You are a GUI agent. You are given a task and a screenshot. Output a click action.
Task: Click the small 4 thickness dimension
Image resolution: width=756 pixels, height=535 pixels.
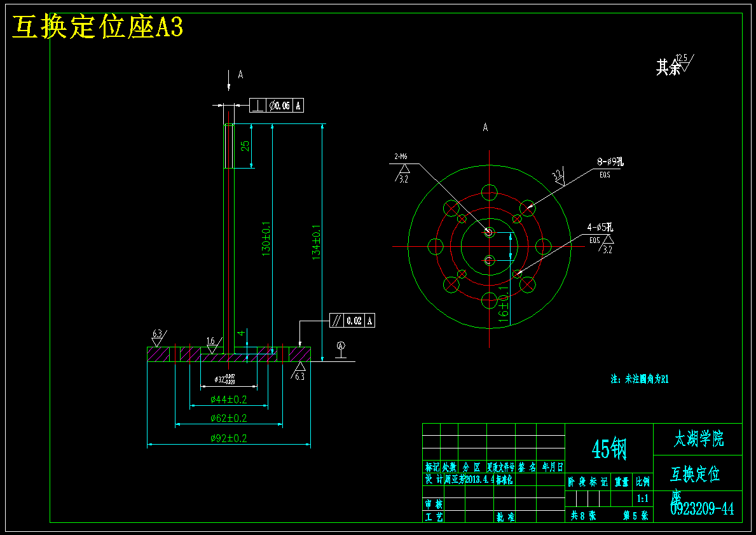[242, 333]
